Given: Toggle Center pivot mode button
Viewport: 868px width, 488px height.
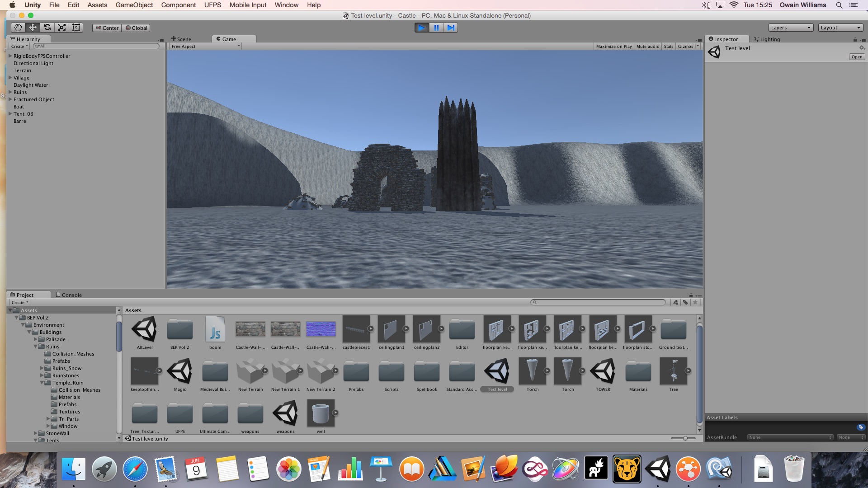Looking at the screenshot, I should (x=107, y=28).
